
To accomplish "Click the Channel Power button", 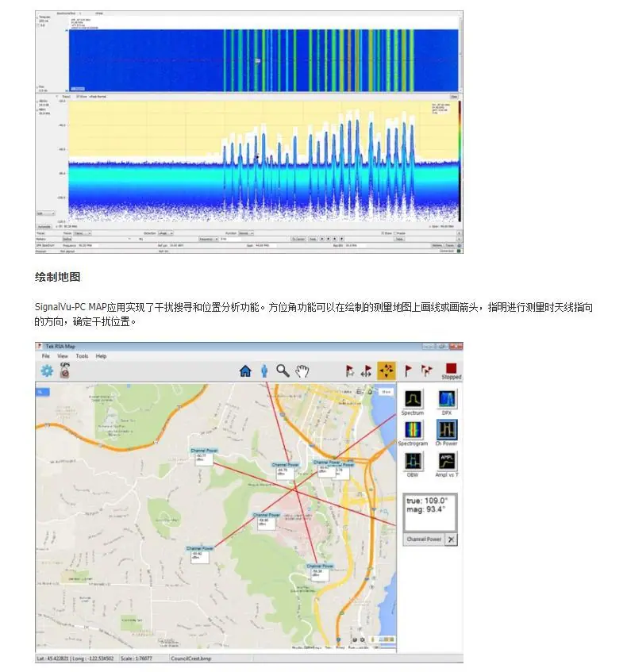I will [x=424, y=540].
